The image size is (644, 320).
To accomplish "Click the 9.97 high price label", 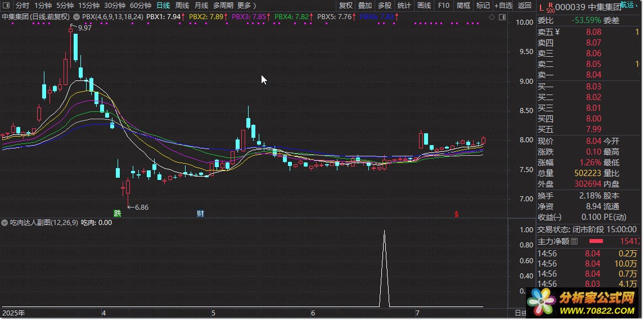I will tap(84, 28).
